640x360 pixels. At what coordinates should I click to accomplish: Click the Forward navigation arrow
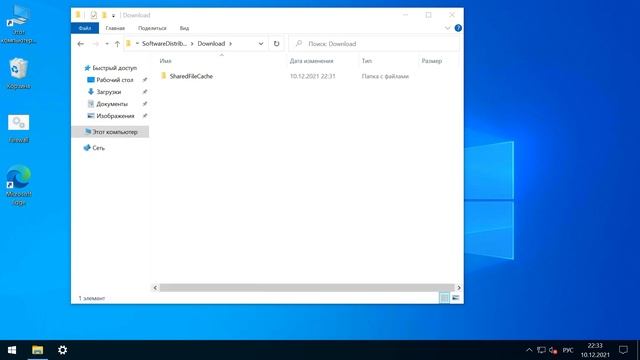pyautogui.click(x=96, y=44)
